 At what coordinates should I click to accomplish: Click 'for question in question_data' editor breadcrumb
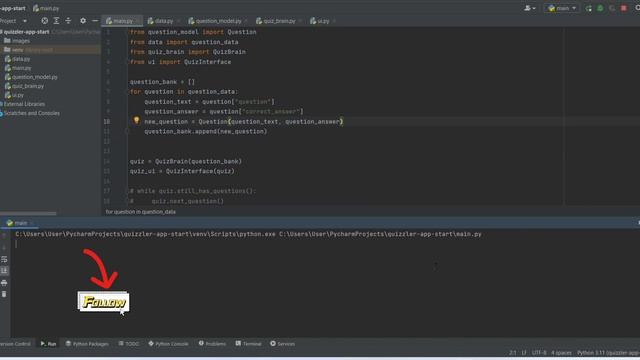140,212
